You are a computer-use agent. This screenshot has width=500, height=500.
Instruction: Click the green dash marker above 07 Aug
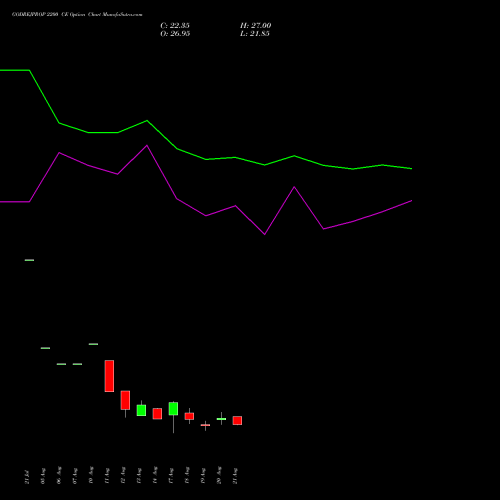click(x=77, y=364)
